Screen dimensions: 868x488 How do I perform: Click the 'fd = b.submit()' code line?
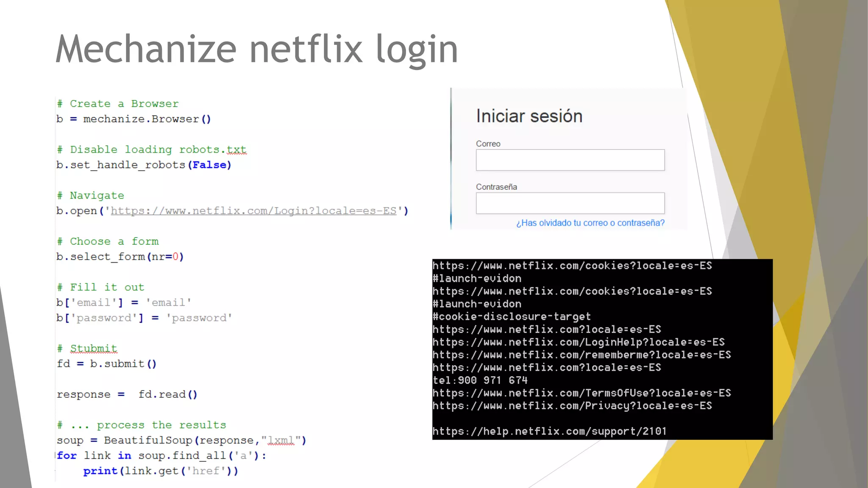[x=107, y=364]
